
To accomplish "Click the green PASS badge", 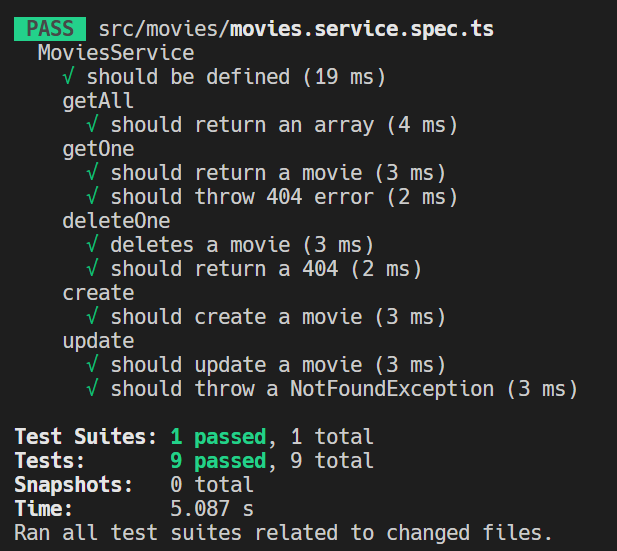I will [x=50, y=29].
